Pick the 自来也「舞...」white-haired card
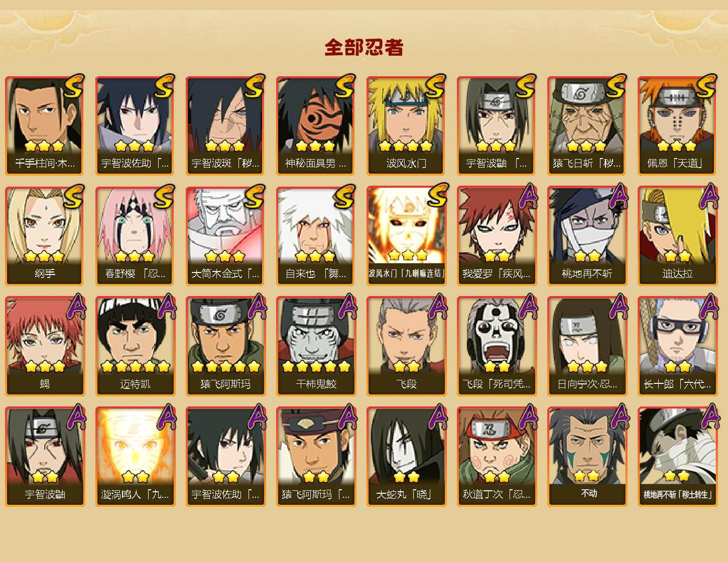The image size is (728, 562). [316, 236]
